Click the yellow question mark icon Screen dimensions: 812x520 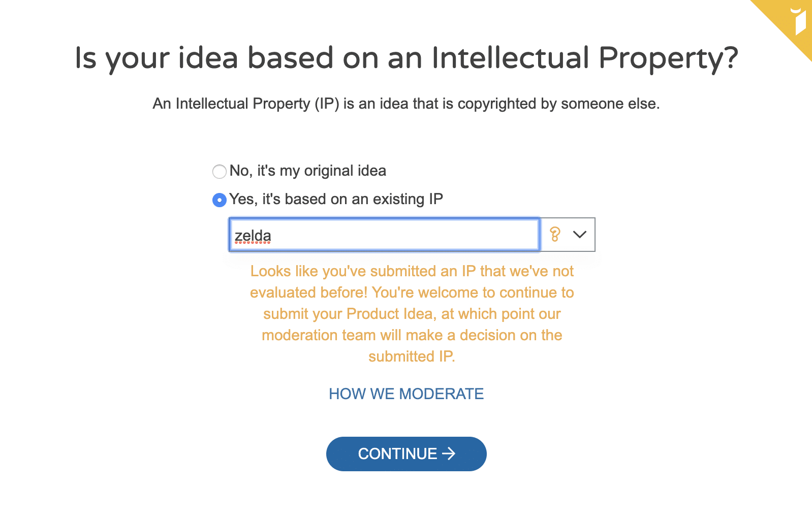(555, 234)
